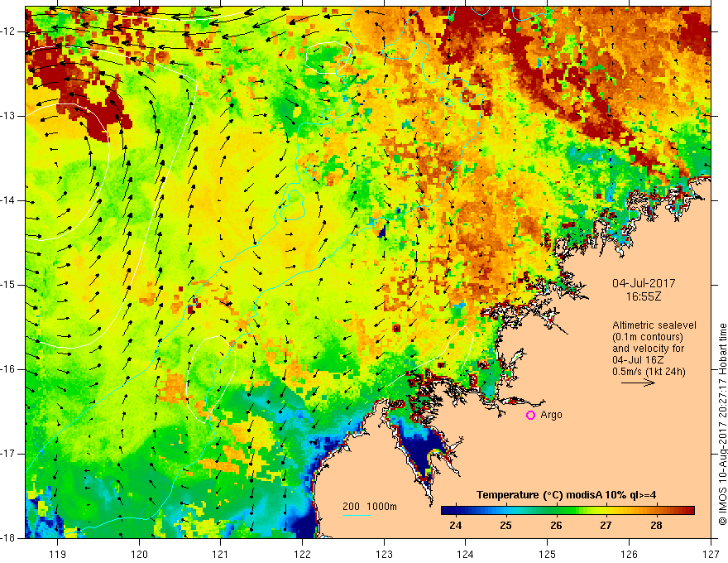
Task: Click the IMOS copyright timestamp text
Action: 722,425
